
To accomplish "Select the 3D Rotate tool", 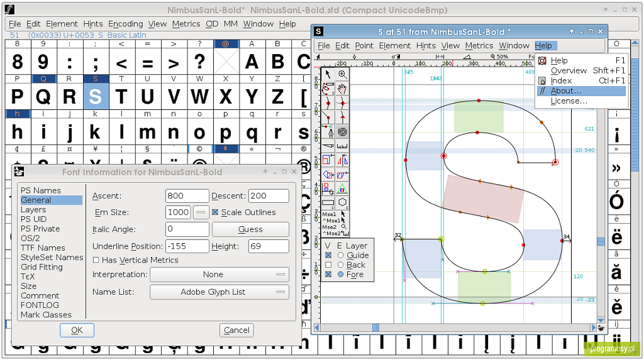I will point(328,188).
